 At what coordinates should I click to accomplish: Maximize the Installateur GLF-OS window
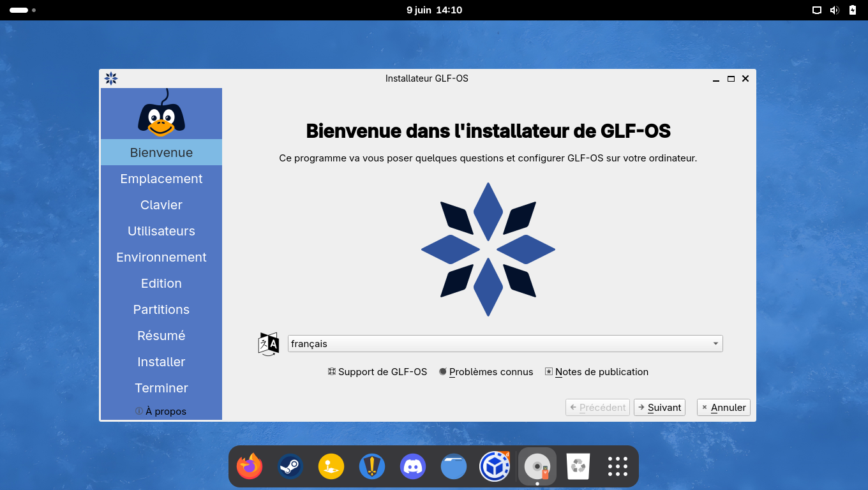(x=731, y=78)
